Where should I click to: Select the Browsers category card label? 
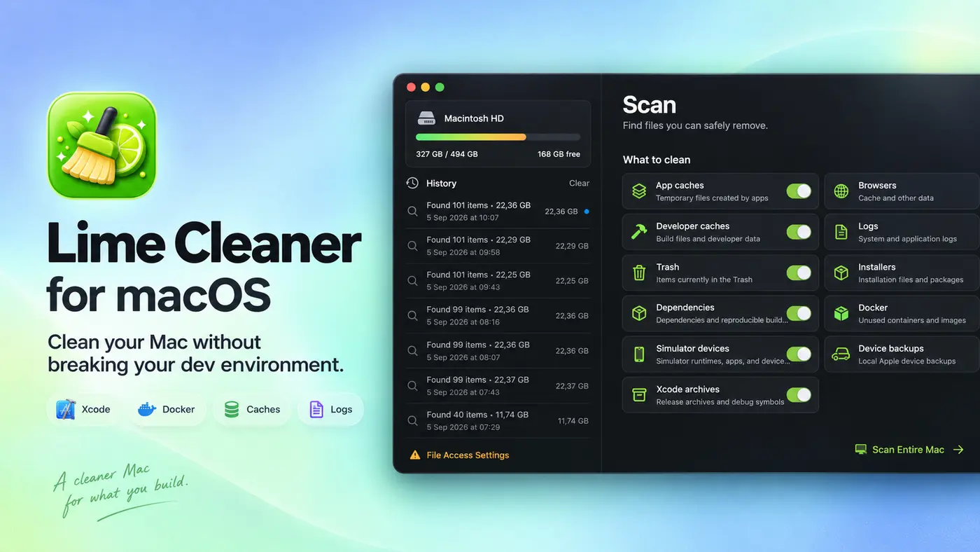[x=877, y=186]
